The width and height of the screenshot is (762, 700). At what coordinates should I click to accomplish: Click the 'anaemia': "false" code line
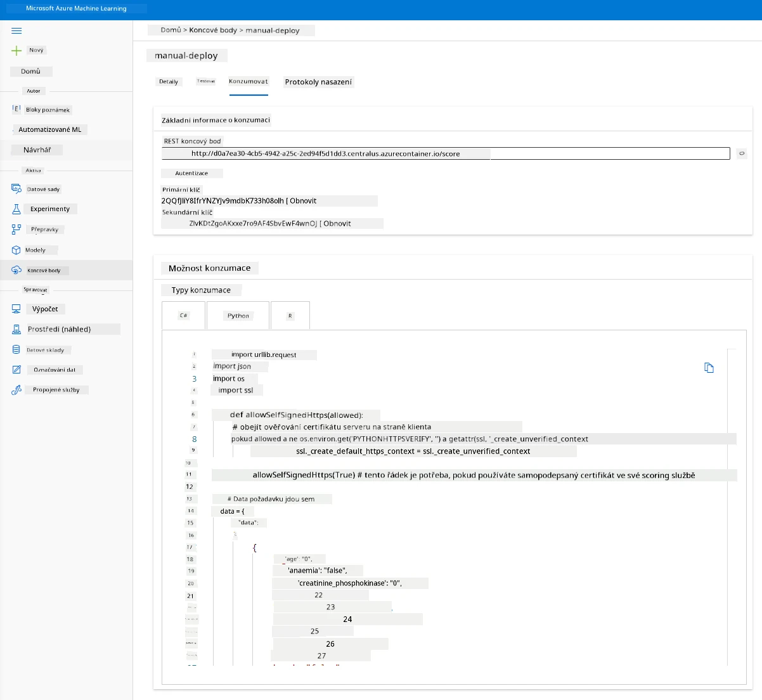[318, 571]
